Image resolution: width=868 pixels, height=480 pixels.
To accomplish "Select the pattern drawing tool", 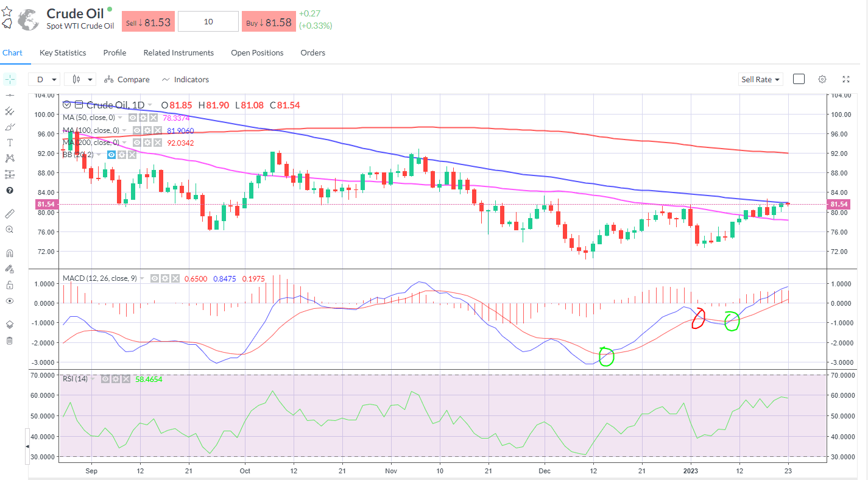I will click(10, 158).
